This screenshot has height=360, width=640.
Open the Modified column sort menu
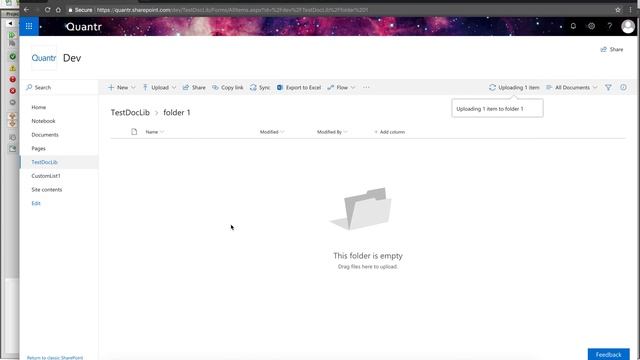tap(272, 132)
